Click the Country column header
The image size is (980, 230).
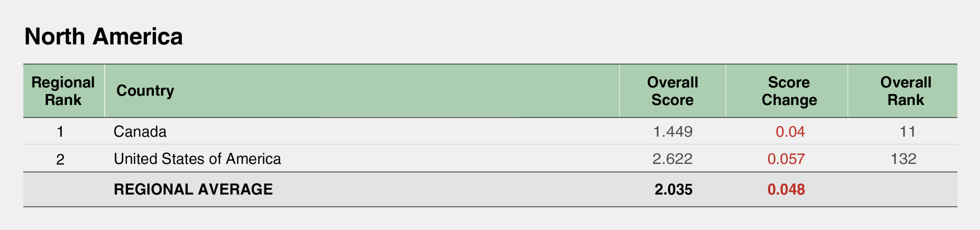tap(145, 91)
